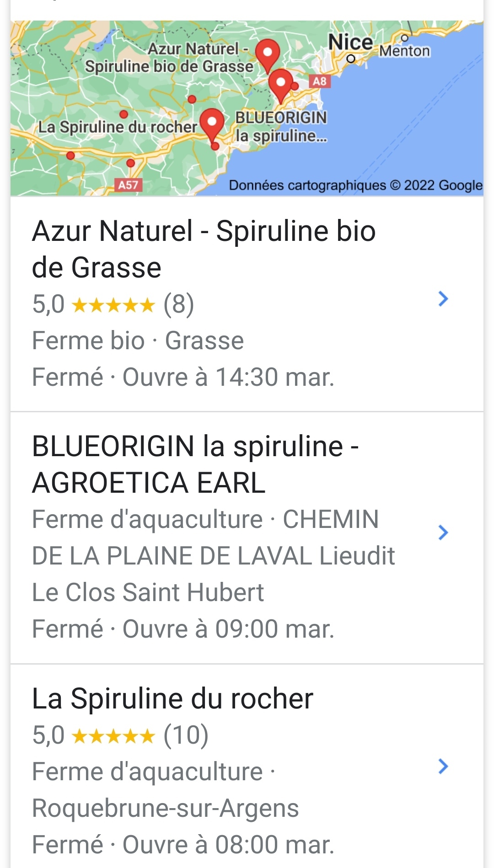Expand La Spiruline du rocher via chevron arrow
This screenshot has height=868, width=494.
pyautogui.click(x=443, y=766)
